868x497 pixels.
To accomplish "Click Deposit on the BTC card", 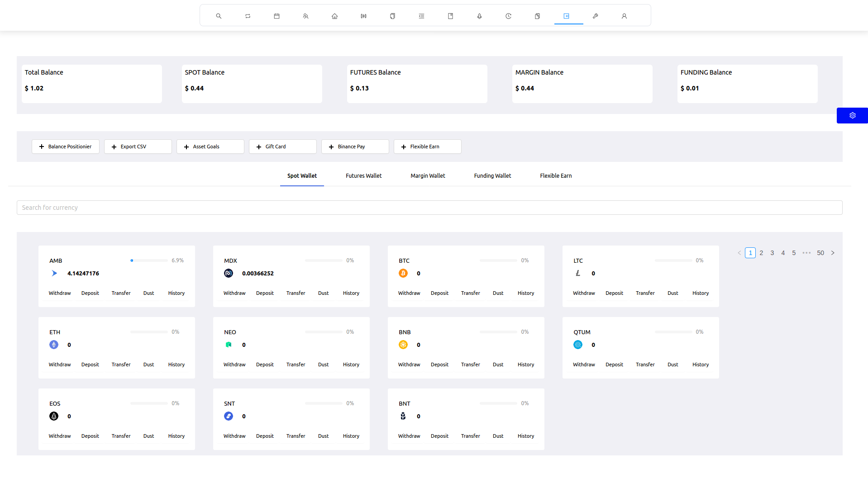I will (439, 293).
